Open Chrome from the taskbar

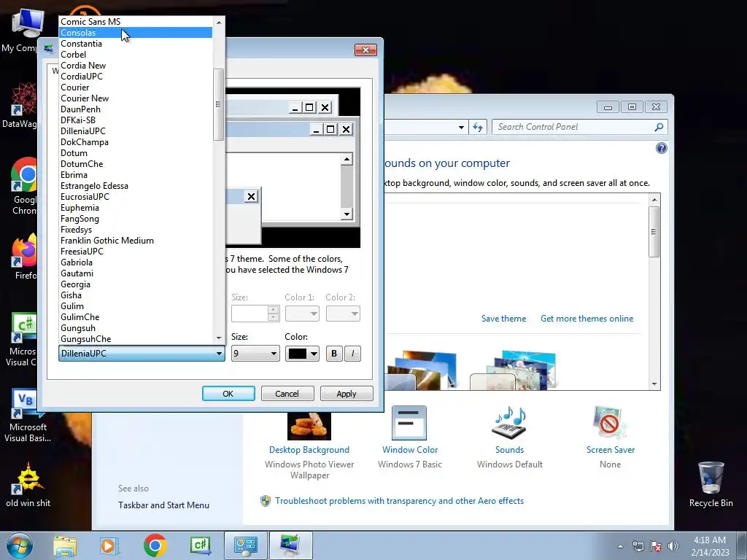click(155, 545)
